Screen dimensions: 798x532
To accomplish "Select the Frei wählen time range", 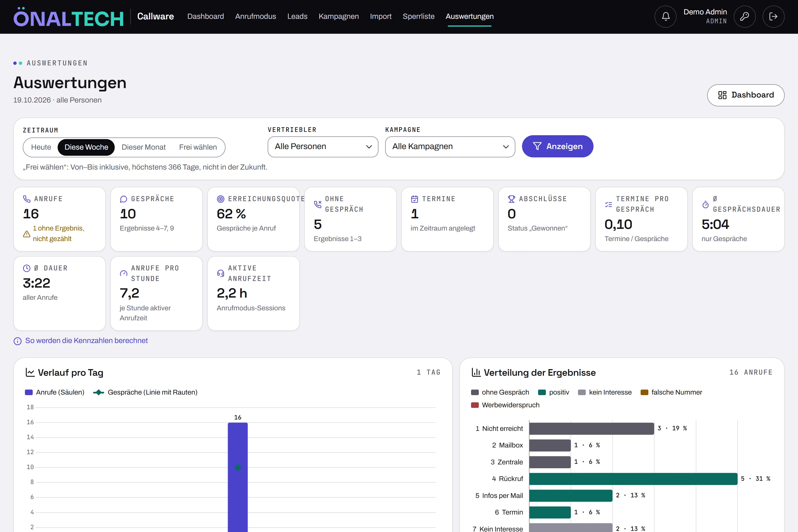I will (198, 147).
